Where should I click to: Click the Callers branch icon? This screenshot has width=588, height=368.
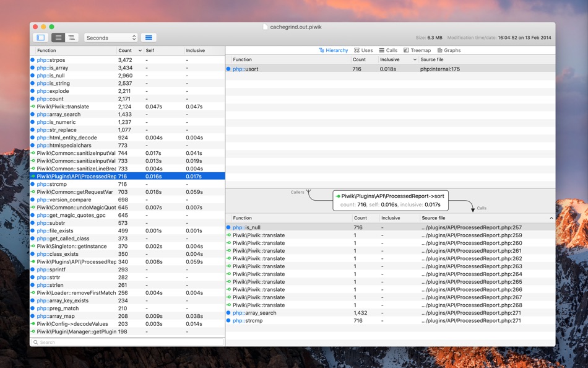point(309,192)
